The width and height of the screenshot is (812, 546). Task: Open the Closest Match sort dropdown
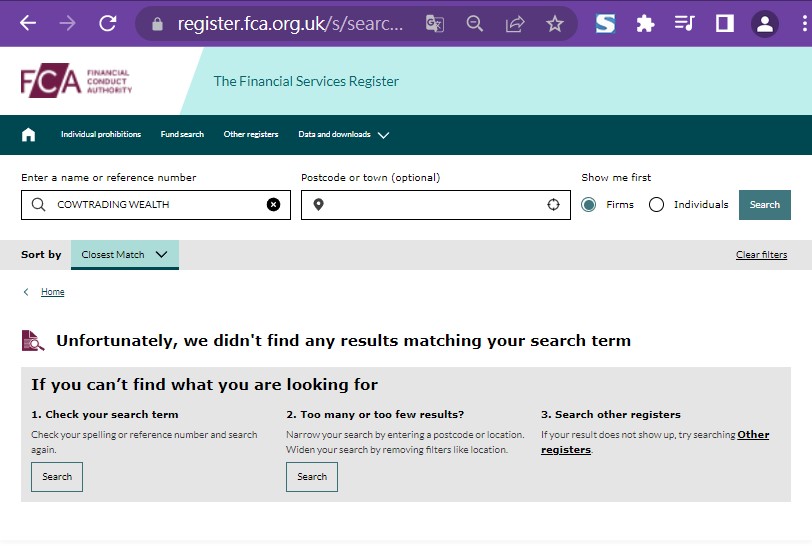125,255
